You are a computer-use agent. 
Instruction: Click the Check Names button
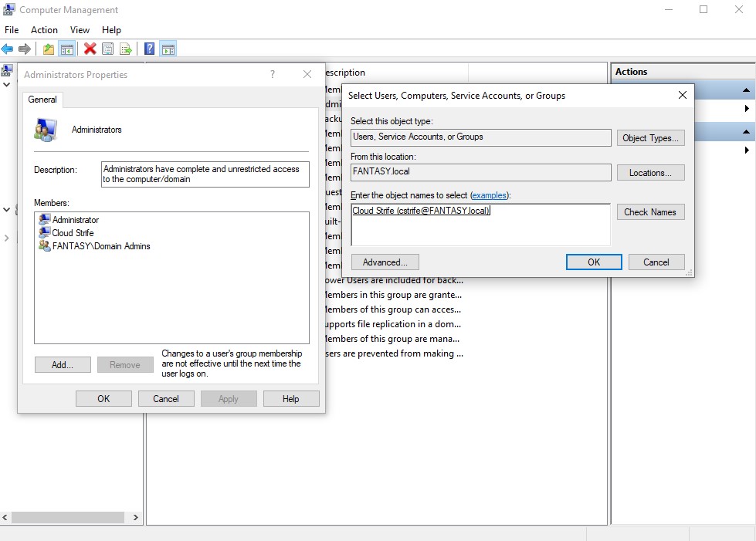coord(650,211)
